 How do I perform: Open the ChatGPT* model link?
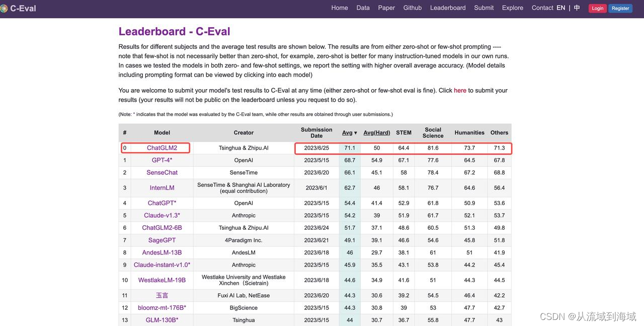click(162, 203)
